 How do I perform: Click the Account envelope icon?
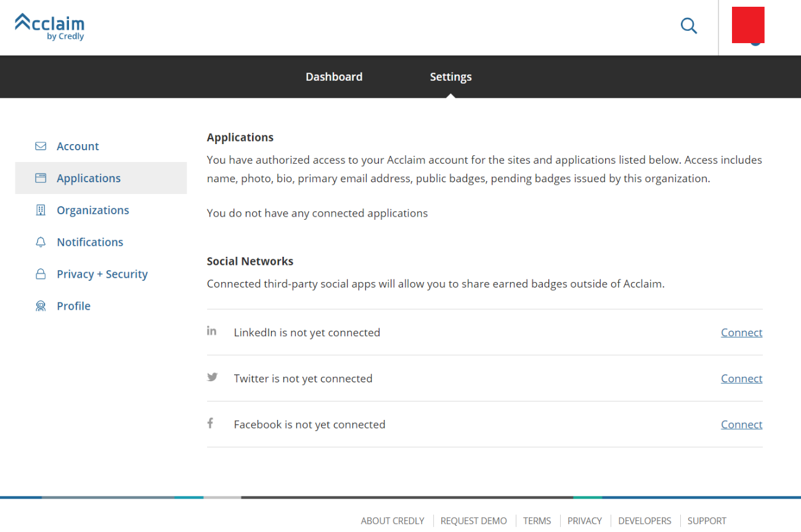[41, 147]
